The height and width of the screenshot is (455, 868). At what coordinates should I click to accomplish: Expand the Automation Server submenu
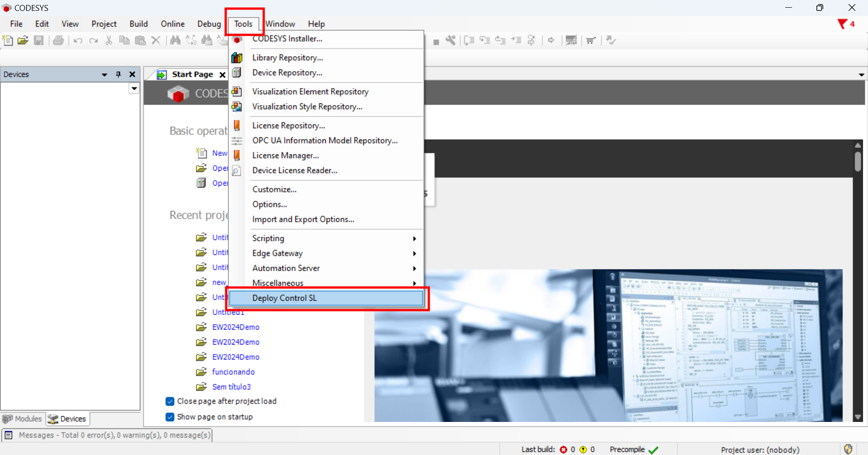click(x=326, y=268)
